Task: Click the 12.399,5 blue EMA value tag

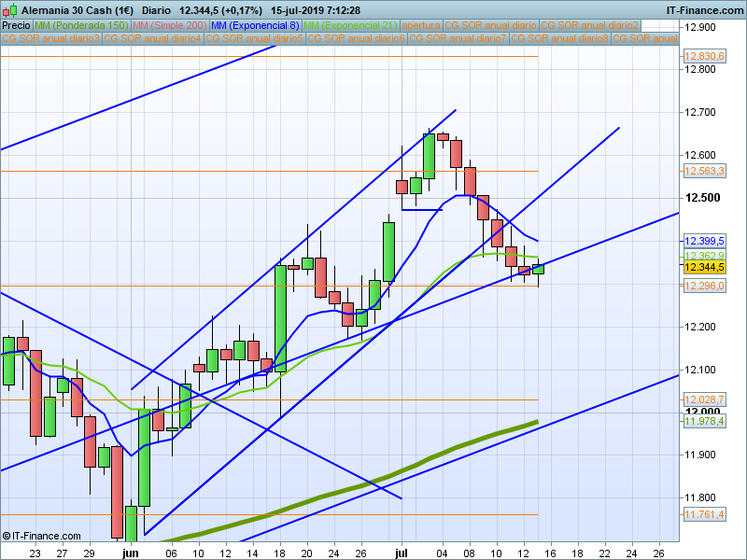Action: [704, 241]
